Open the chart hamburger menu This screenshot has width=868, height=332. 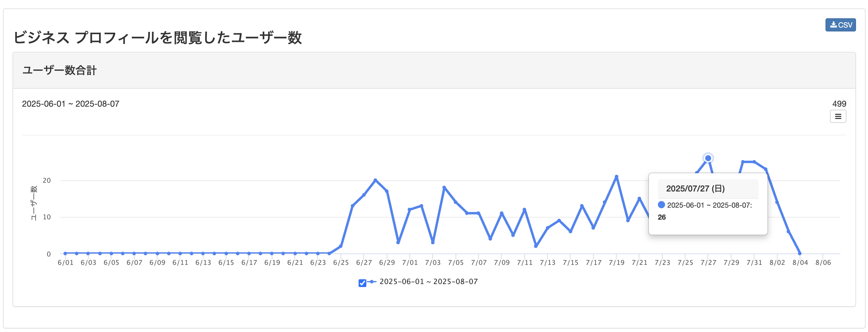click(x=838, y=116)
